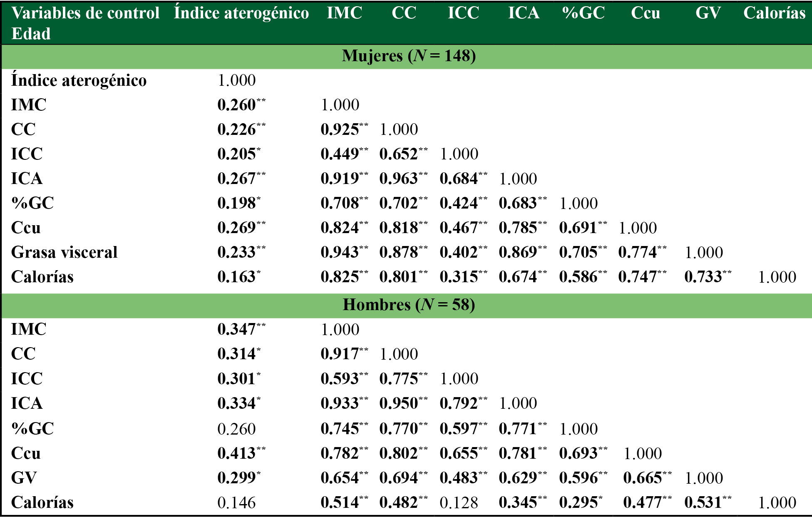The height and width of the screenshot is (517, 812).
Task: Click the 'Mujeres (N = 148)' section band
Action: pyautogui.click(x=408, y=56)
